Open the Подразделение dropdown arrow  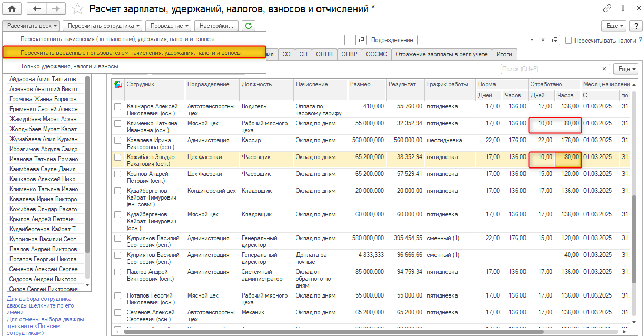[x=533, y=40]
